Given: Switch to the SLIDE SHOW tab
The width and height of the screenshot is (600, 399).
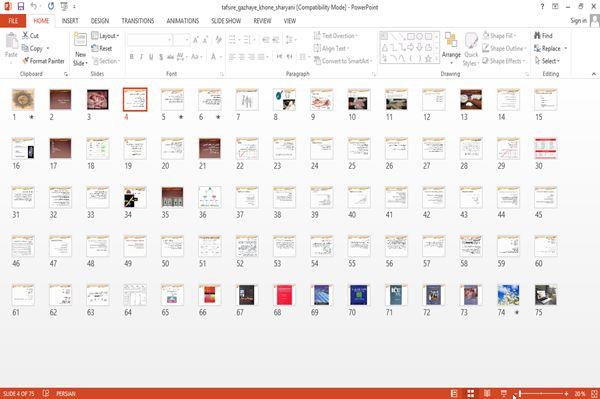Looking at the screenshot, I should pyautogui.click(x=226, y=21).
